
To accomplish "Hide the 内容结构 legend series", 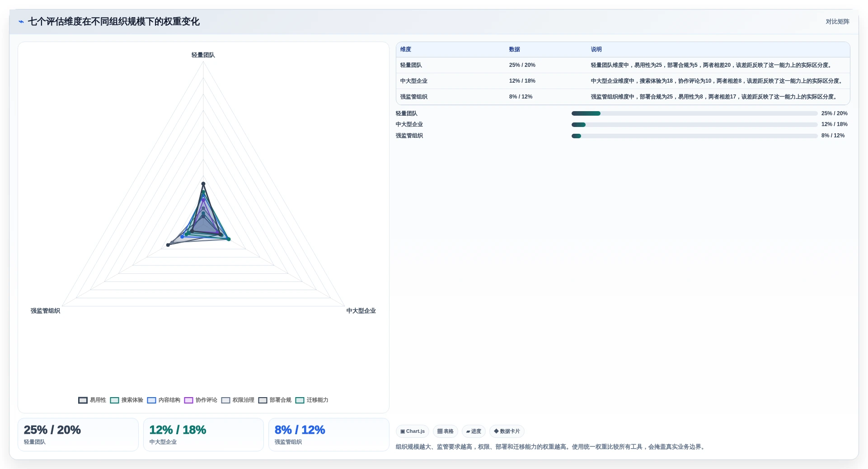I will [164, 400].
